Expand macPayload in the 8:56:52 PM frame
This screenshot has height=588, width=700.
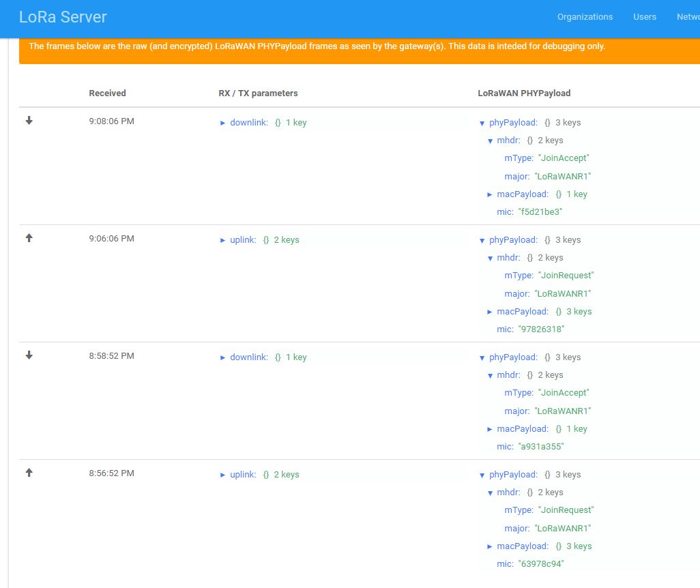490,546
